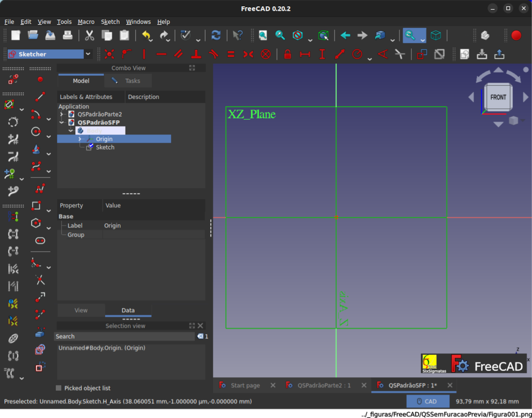Open the Sketcher workbench selector dropdown
Viewport: 532px width, 418px height.
pyautogui.click(x=50, y=54)
